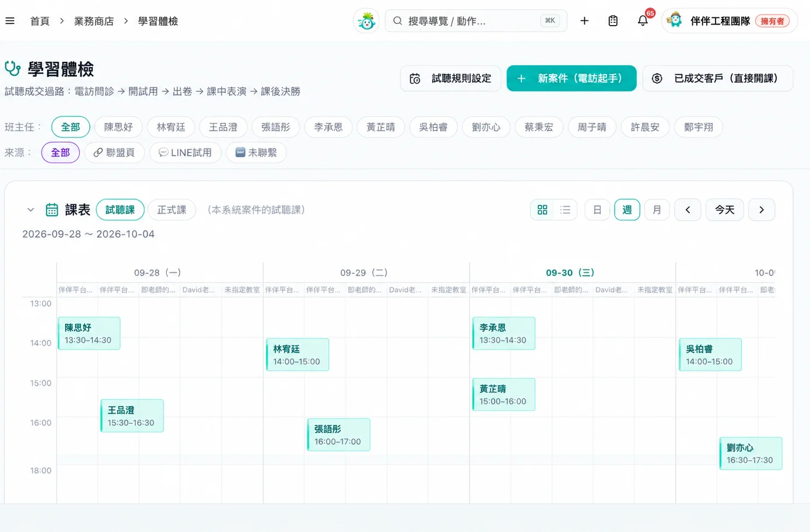Filter by 班主任 鄭宇翔
The height and width of the screenshot is (532, 810).
(699, 127)
